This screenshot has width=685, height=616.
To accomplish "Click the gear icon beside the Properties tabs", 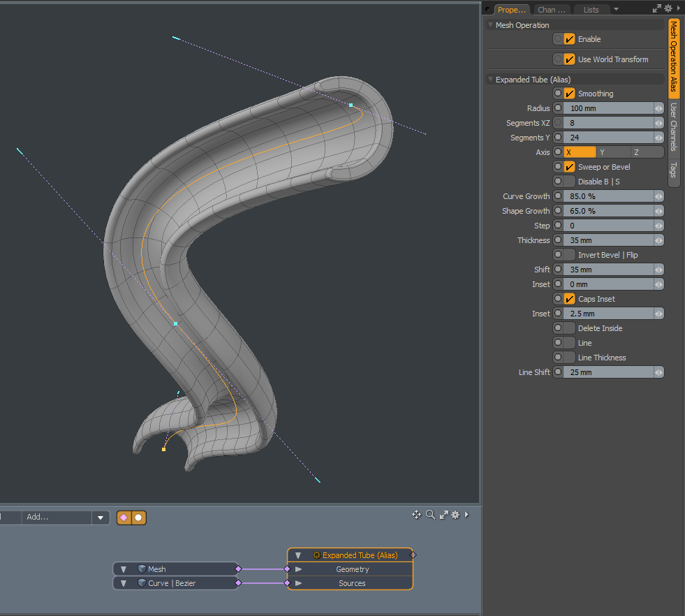I will [667, 8].
